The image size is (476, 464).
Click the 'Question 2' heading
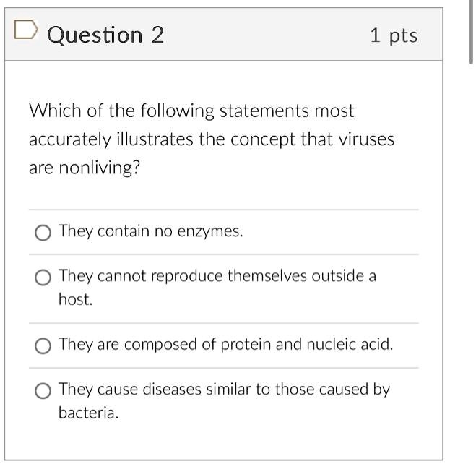[x=105, y=35]
